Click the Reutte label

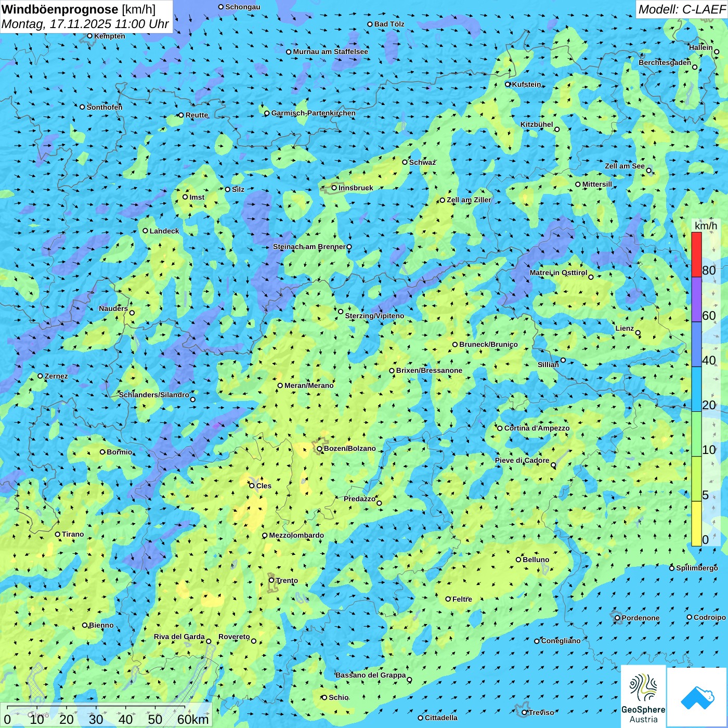(x=197, y=115)
